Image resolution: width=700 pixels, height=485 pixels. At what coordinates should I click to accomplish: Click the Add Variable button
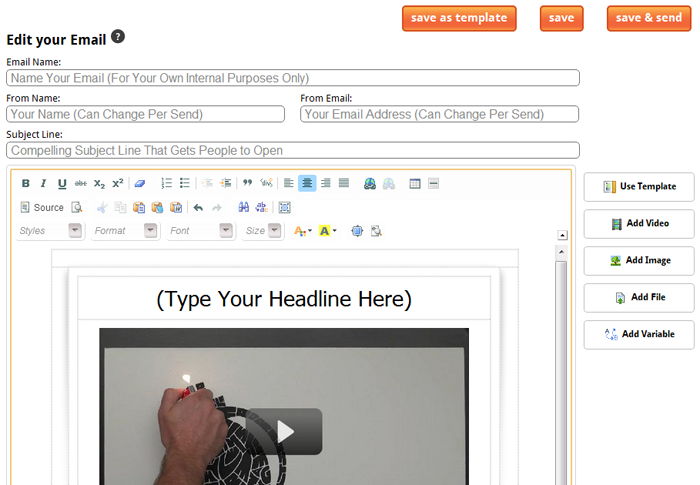pyautogui.click(x=639, y=334)
